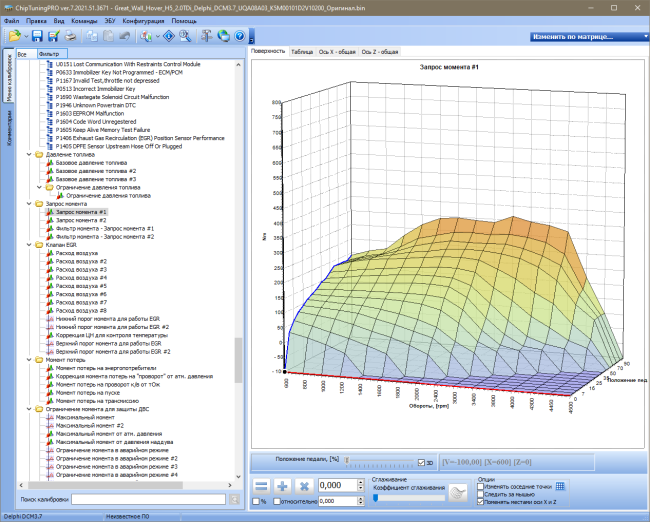Enable Изменять соседние точки checkbox
Viewport: 650px width, 522px height.
[x=480, y=486]
